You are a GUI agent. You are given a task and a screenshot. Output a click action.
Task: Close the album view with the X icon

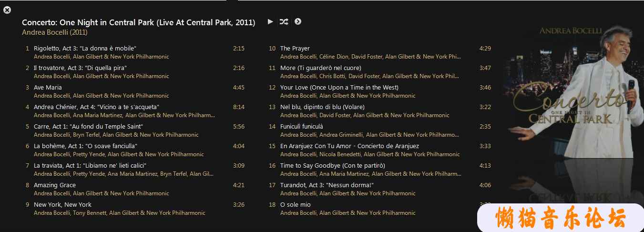click(7, 10)
